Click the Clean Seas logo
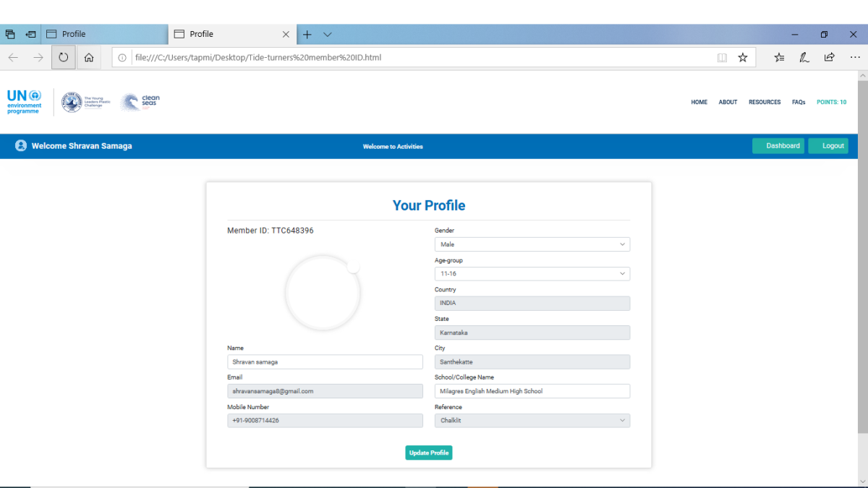 (x=140, y=102)
